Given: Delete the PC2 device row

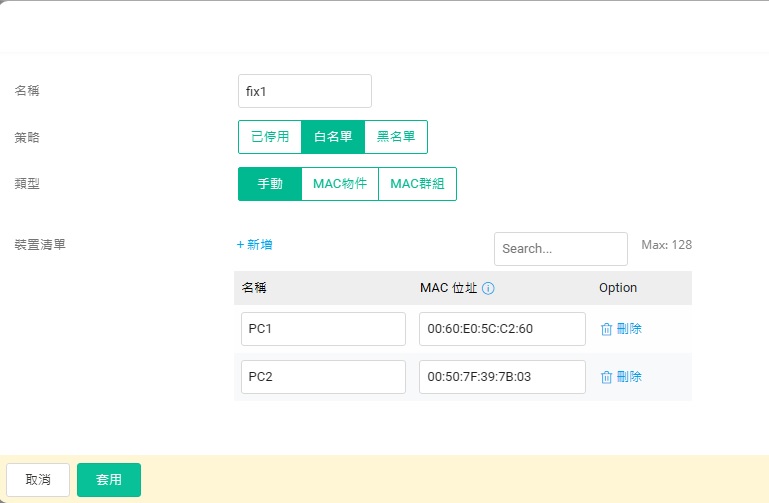Looking at the screenshot, I should click(x=621, y=377).
